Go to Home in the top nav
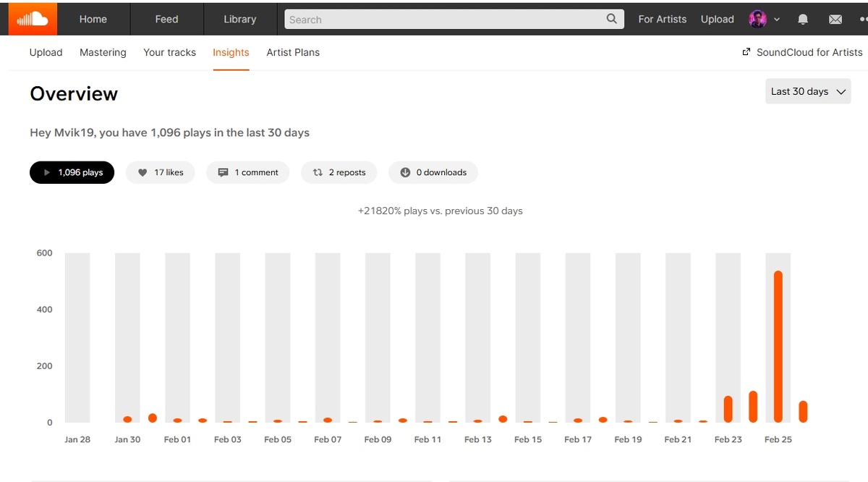Image resolution: width=868 pixels, height=482 pixels. [x=93, y=20]
